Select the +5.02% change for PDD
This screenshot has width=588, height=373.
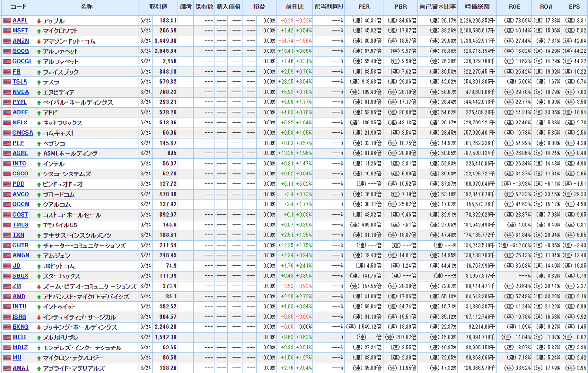point(303,184)
